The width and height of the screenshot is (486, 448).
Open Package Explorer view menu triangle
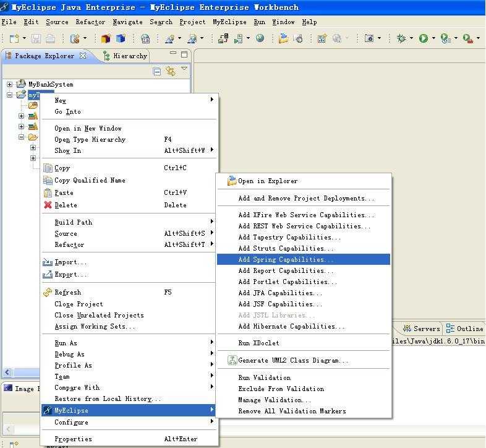click(x=184, y=68)
